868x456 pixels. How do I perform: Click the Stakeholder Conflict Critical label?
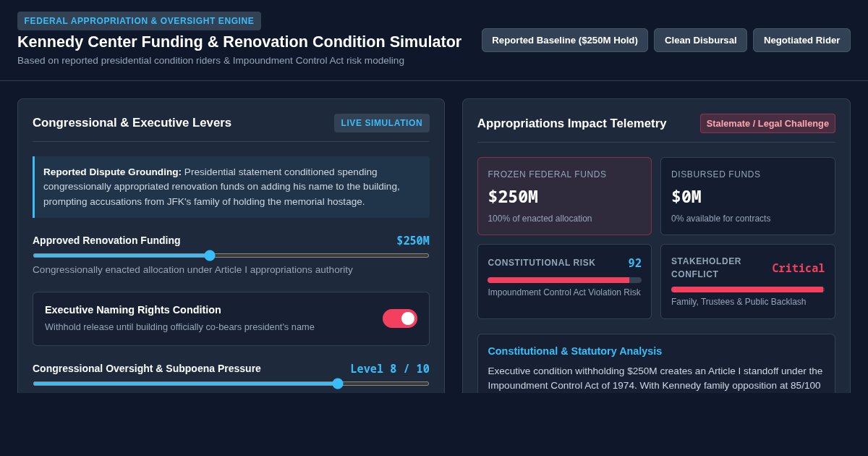point(798,269)
